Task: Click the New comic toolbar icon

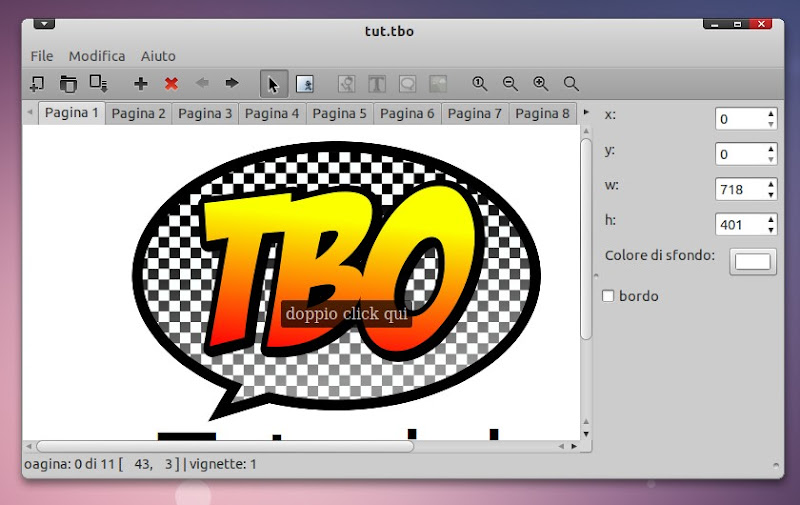Action: pyautogui.click(x=36, y=84)
